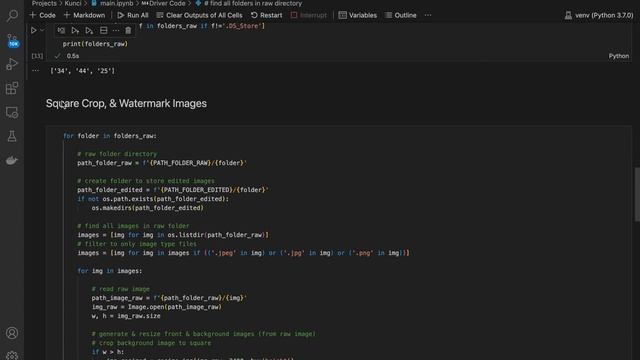Click the 'Sqaure Crop, & Watermark Images' heading

click(x=126, y=103)
